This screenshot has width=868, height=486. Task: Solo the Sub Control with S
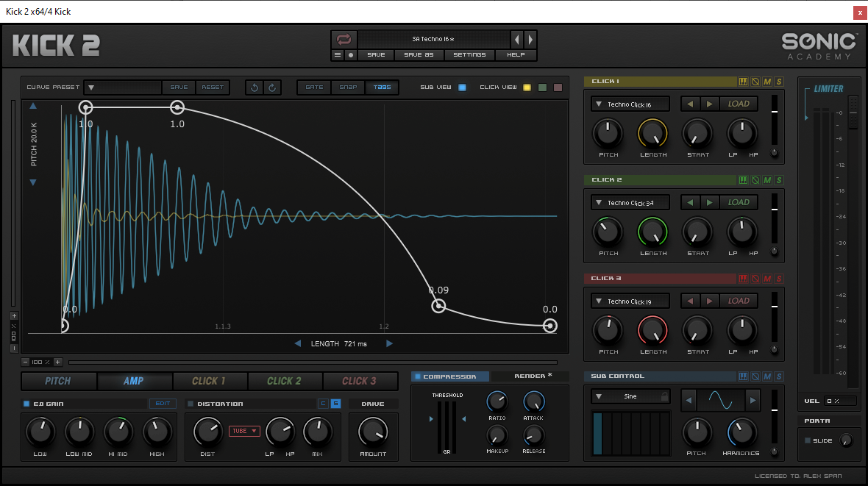pyautogui.click(x=779, y=376)
